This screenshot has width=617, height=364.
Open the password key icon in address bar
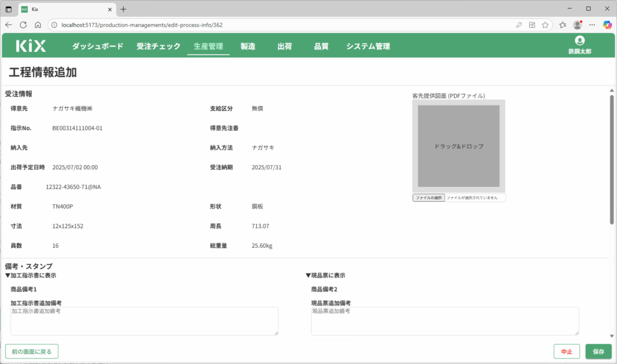pyautogui.click(x=519, y=25)
